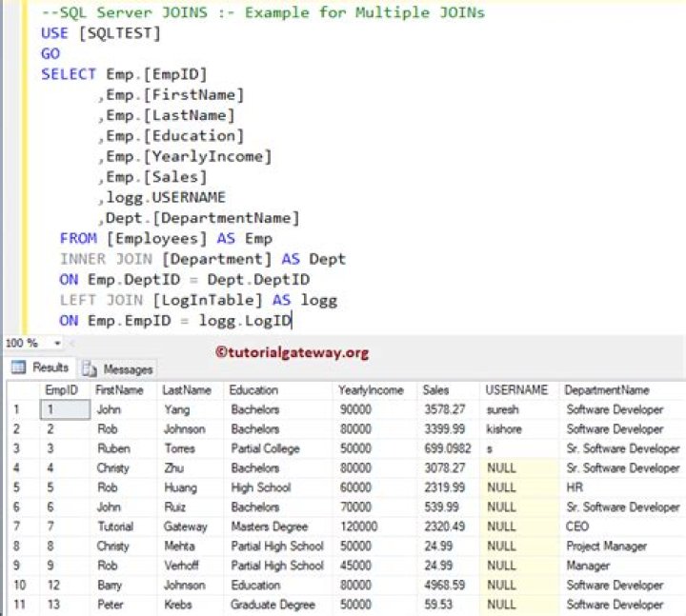The height and width of the screenshot is (616, 686).
Task: Click on the USE [SQLTEST] statement line
Action: [101, 33]
